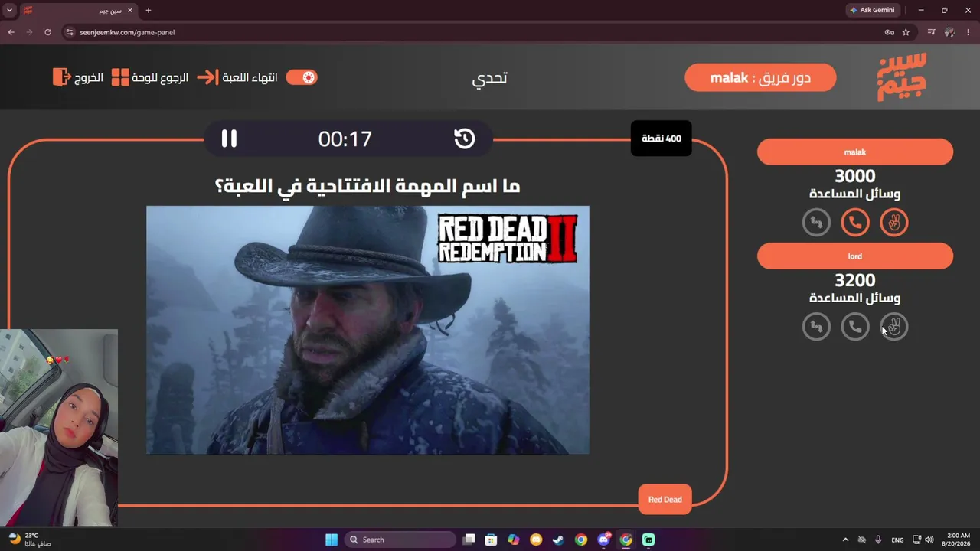Click the microphone tray icon
This screenshot has height=551, width=980.
tap(878, 540)
